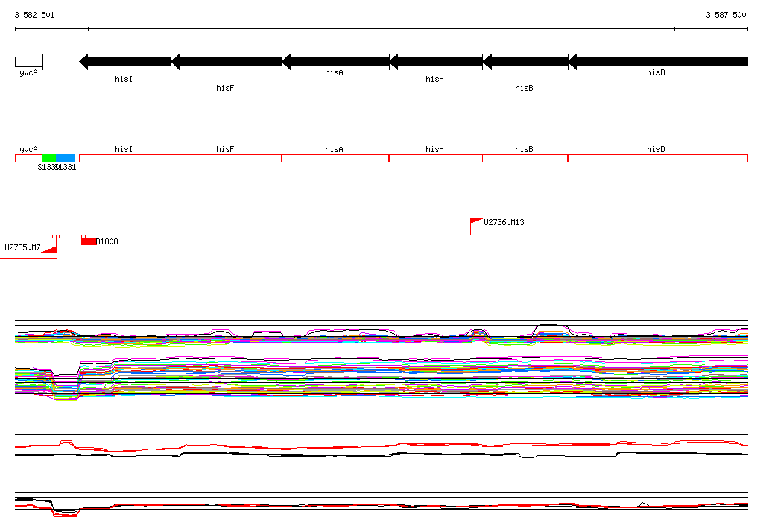The width and height of the screenshot is (763, 532).
Task: Click the hisB label under the black arrow
Action: 524,88
